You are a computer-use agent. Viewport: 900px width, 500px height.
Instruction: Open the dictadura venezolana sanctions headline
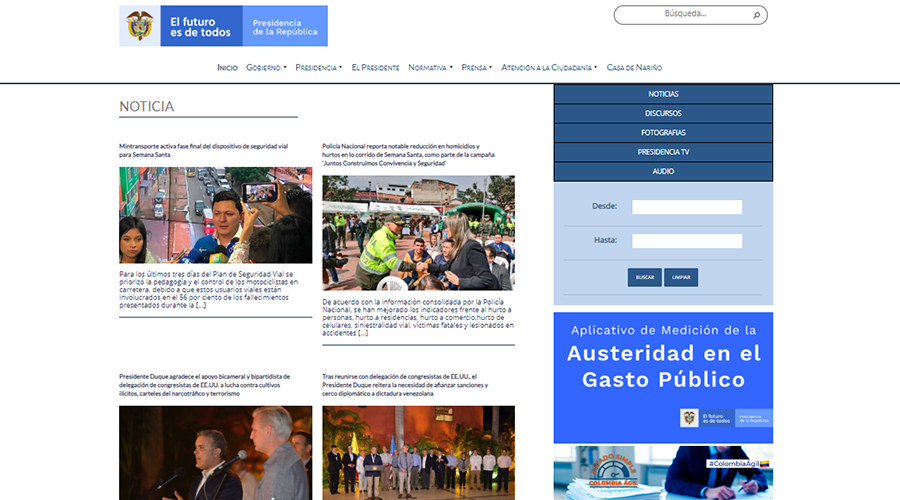[405, 385]
